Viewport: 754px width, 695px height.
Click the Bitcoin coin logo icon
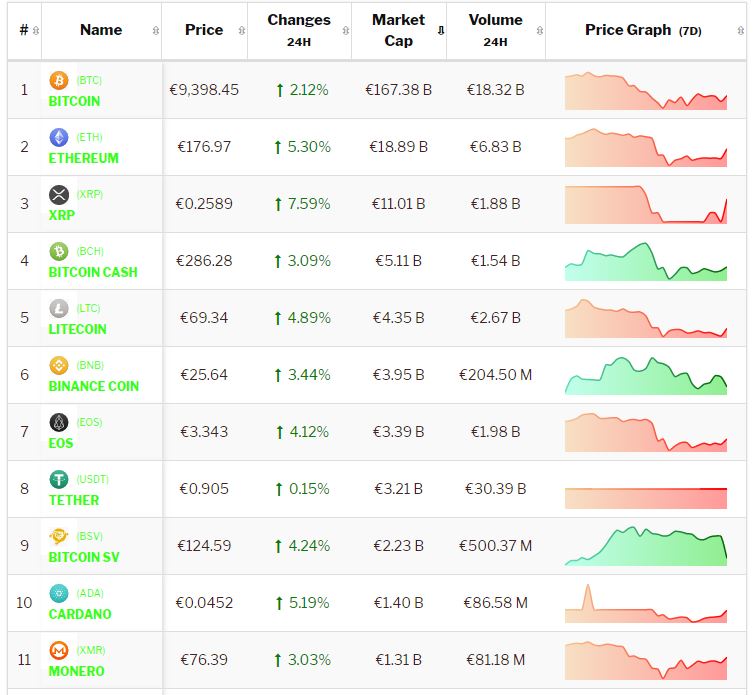point(59,80)
